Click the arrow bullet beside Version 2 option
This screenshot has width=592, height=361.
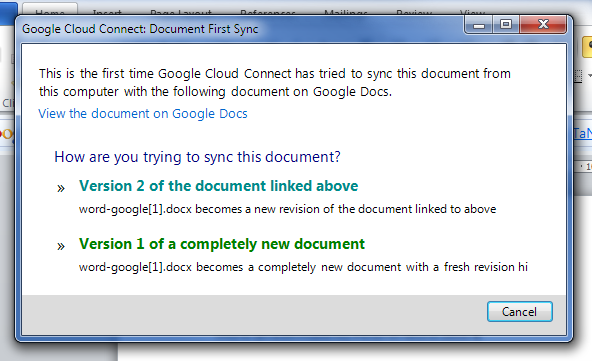61,188
